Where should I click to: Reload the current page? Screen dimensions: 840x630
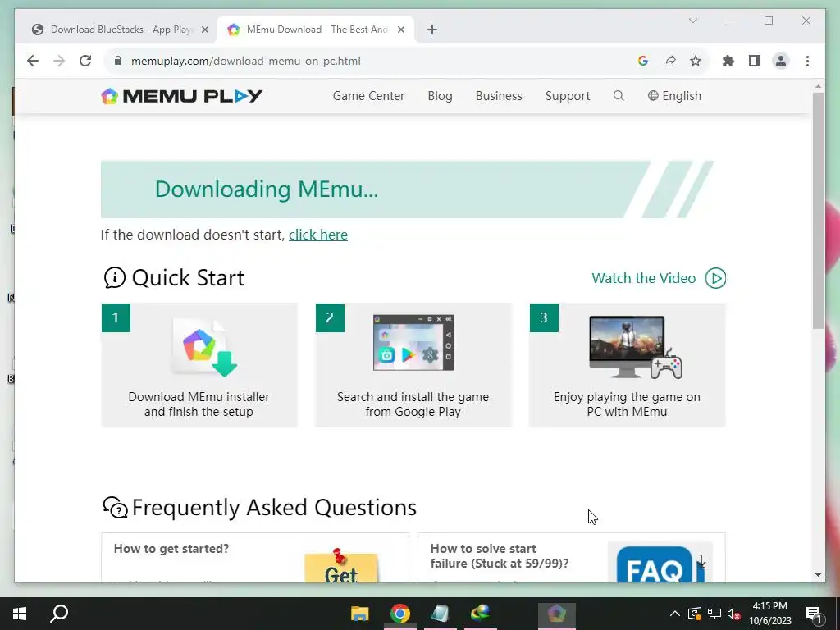(85, 61)
